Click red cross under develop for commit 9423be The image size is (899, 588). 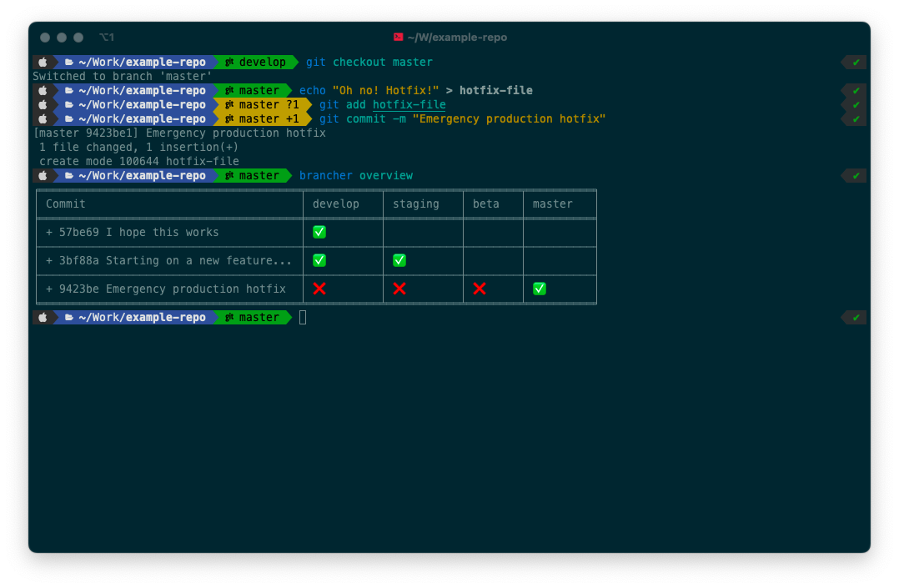pos(319,289)
